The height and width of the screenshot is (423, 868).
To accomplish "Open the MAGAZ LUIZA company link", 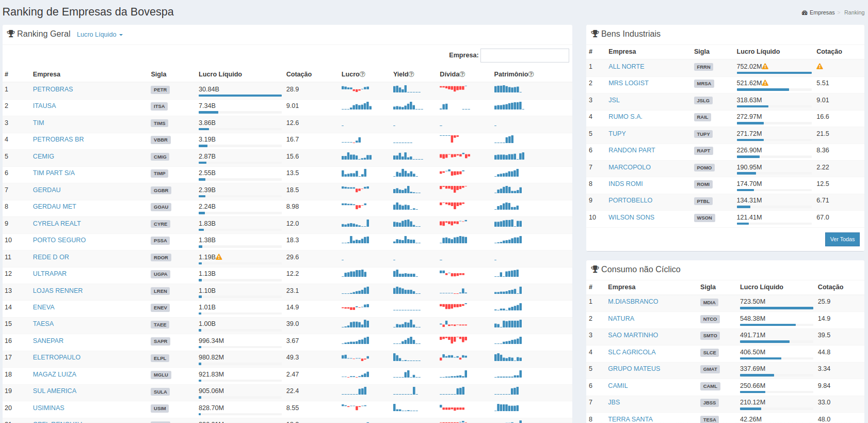I will (55, 374).
